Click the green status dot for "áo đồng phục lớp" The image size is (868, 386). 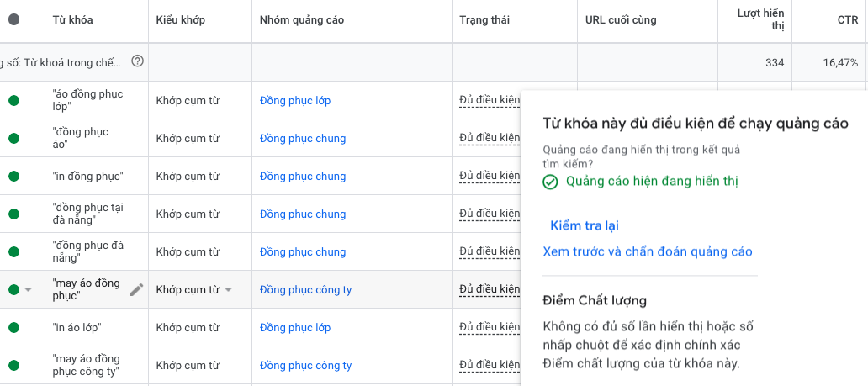(13, 101)
